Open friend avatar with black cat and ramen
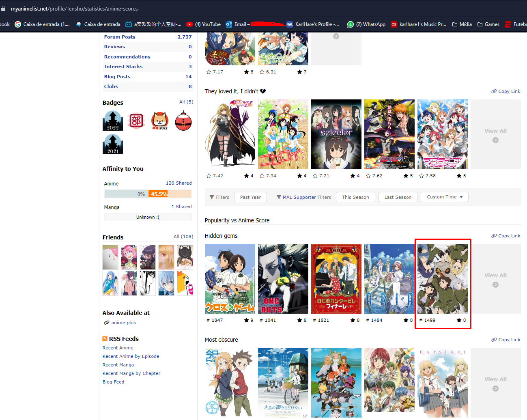This screenshot has width=527, height=420. [185, 257]
